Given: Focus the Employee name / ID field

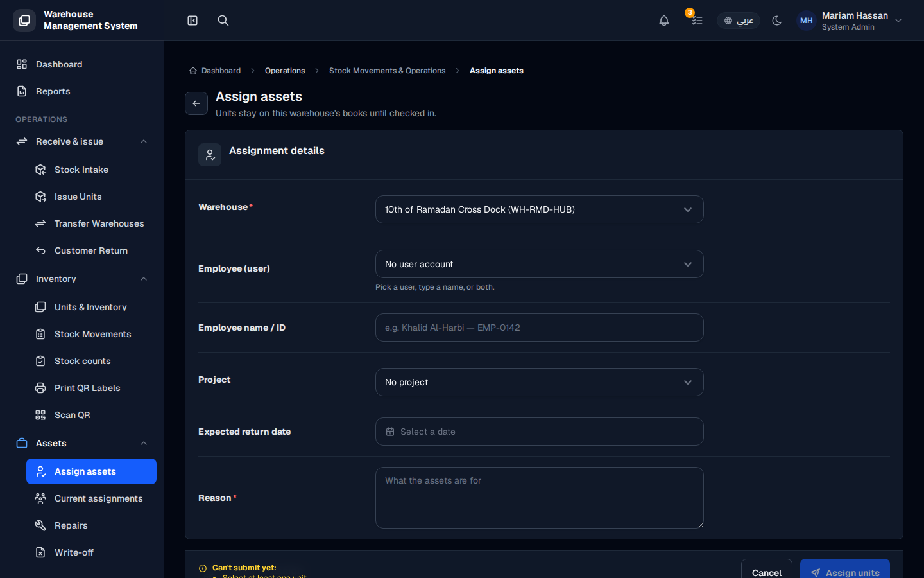Looking at the screenshot, I should pyautogui.click(x=540, y=328).
